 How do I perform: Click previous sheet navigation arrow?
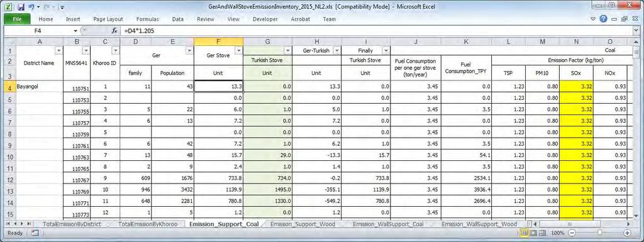tap(16, 224)
